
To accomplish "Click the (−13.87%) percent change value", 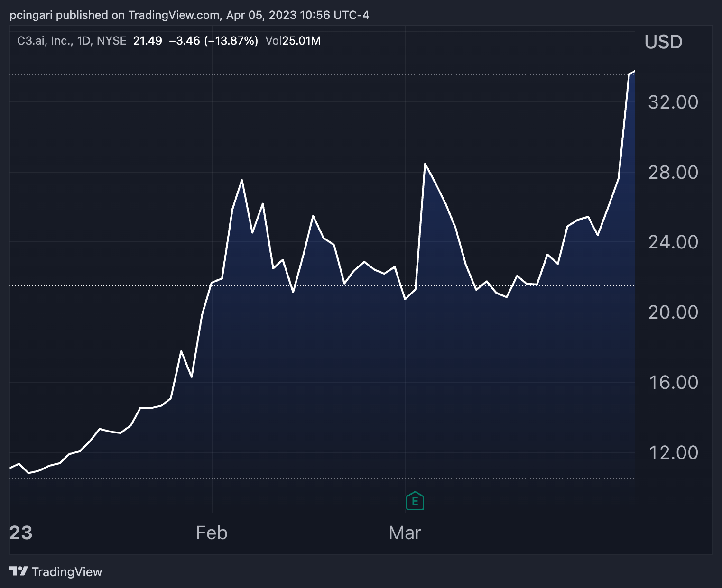I will 231,41.
